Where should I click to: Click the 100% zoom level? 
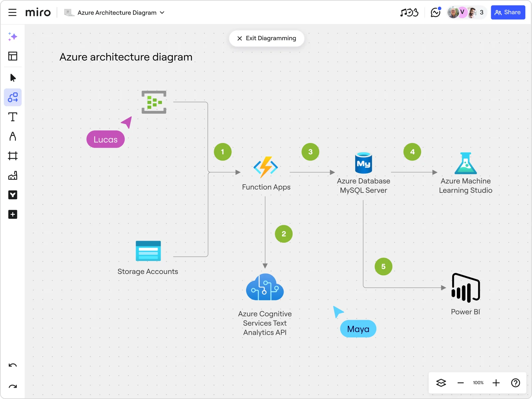pos(478,383)
